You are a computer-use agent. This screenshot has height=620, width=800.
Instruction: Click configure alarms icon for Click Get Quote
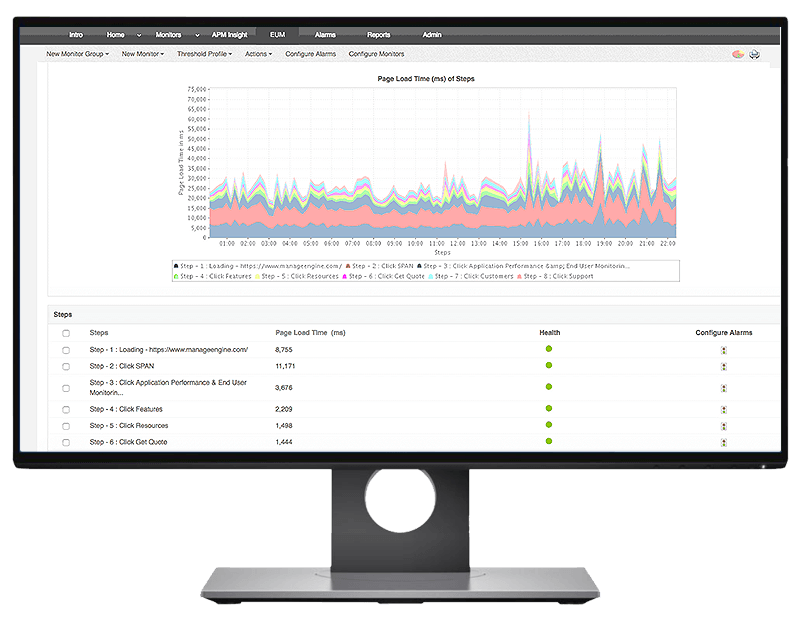click(723, 441)
